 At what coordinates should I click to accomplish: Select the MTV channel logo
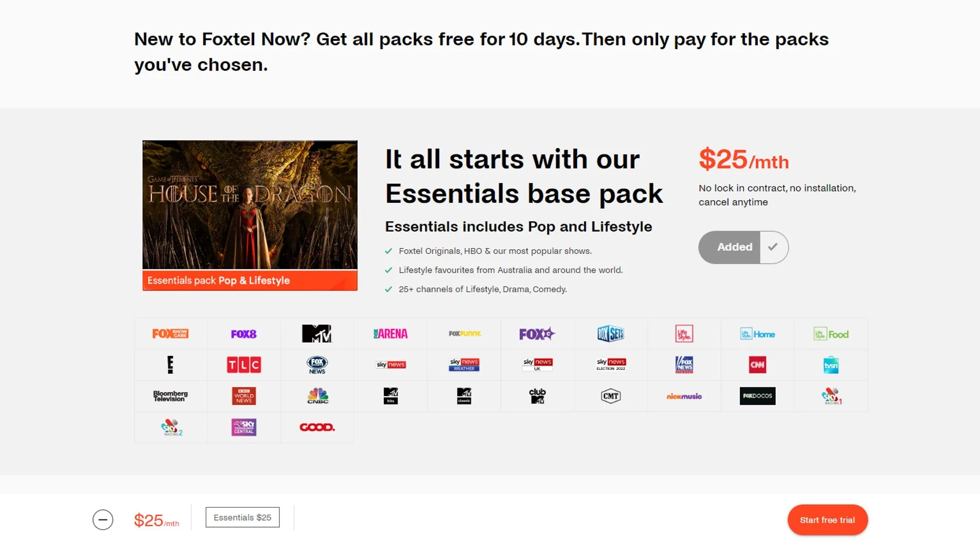(317, 333)
